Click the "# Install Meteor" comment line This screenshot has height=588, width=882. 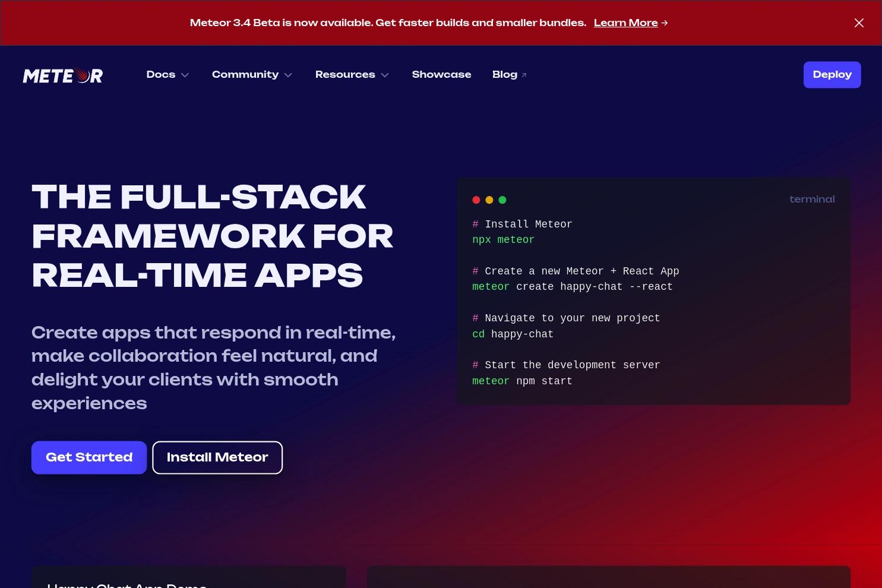click(522, 225)
